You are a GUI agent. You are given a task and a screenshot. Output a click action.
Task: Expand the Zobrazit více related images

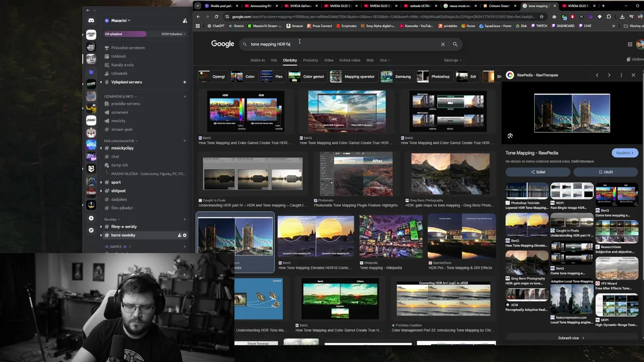[571, 338]
